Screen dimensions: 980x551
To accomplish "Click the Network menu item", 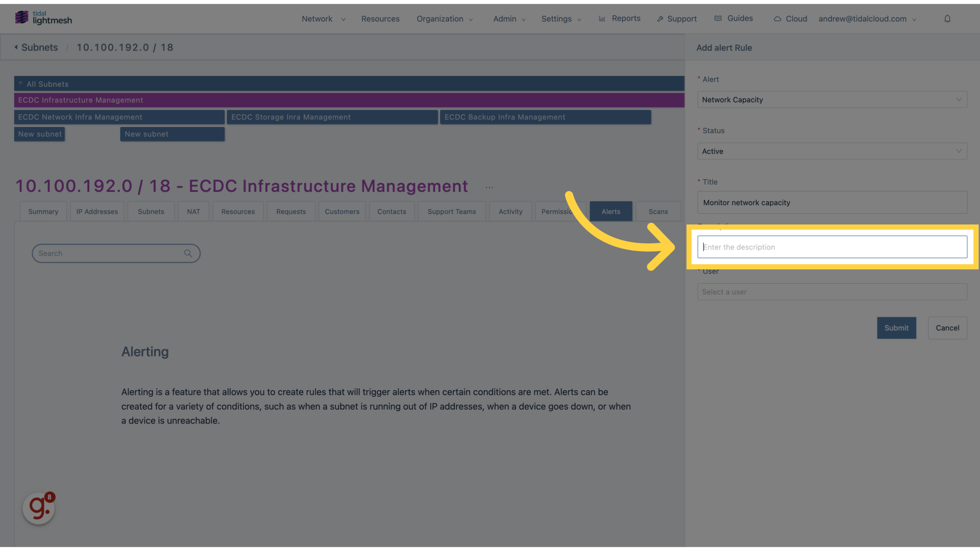I will pos(317,18).
